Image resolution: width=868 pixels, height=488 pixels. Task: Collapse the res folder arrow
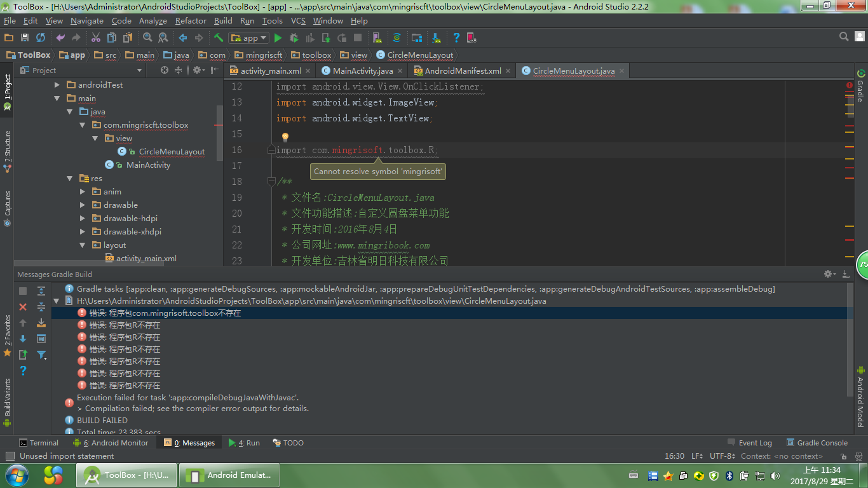pos(69,178)
